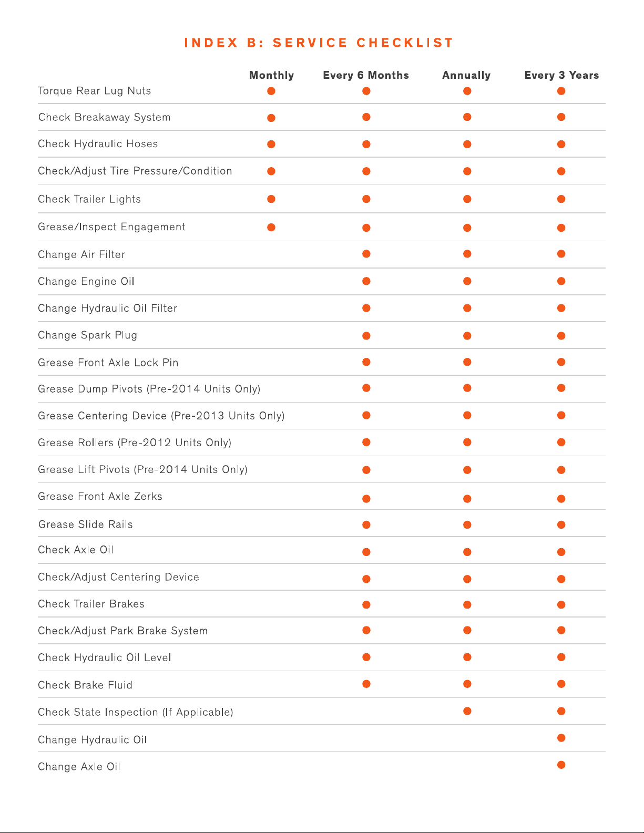Viewport: 644px width, 833px height.
Task: Select the Every 3 Years dot for Change Axle Oil
Action: (561, 765)
